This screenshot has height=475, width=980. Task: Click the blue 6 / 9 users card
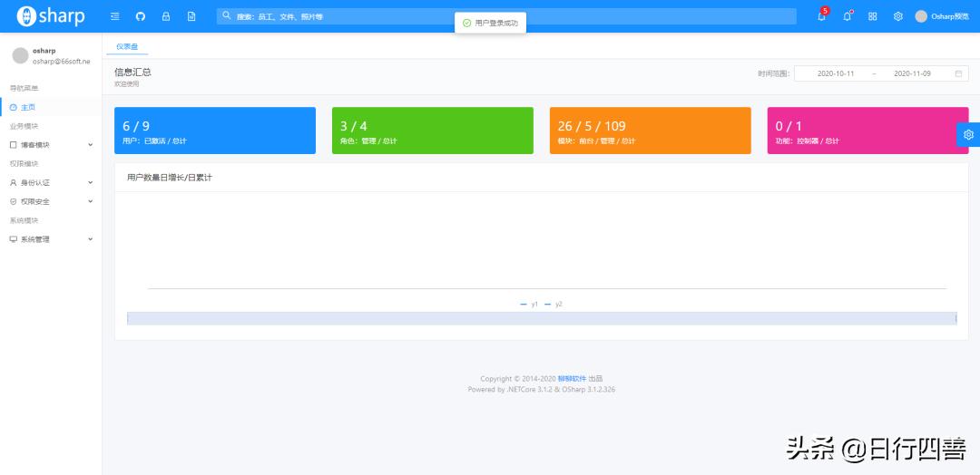click(x=215, y=131)
